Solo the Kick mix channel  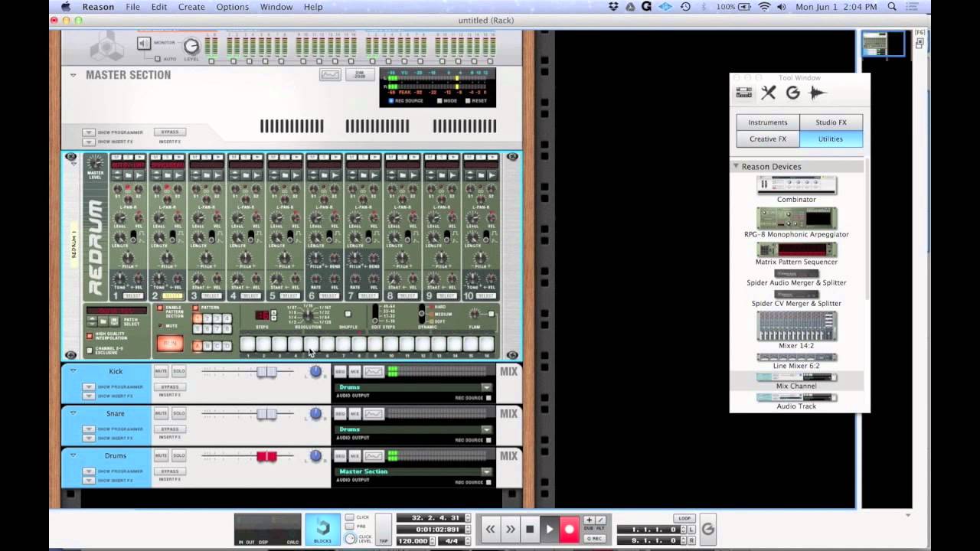178,371
